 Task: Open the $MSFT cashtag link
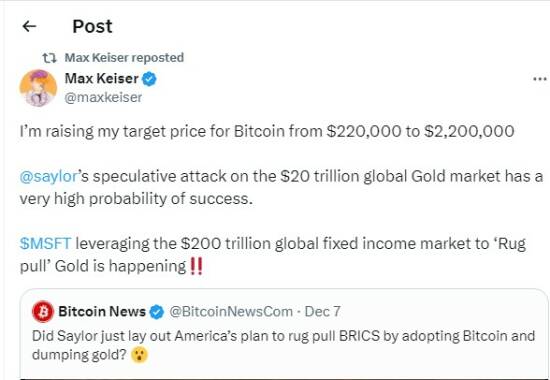coord(45,243)
